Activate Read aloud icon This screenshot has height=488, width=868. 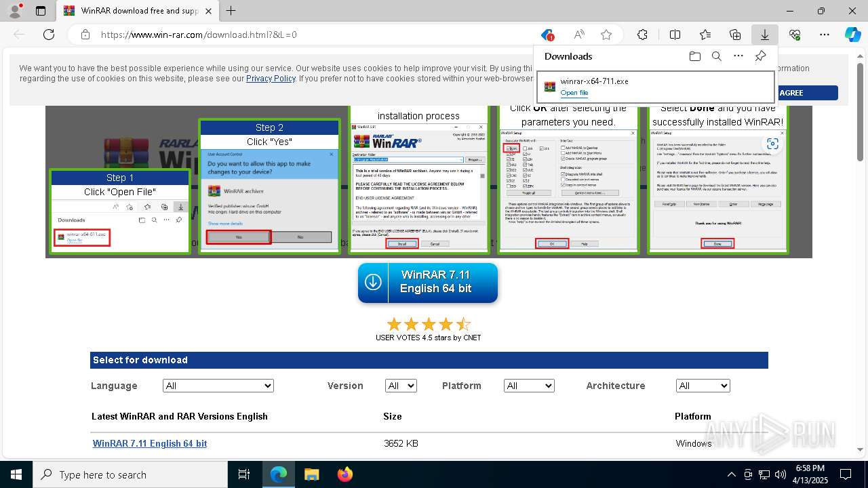point(579,35)
